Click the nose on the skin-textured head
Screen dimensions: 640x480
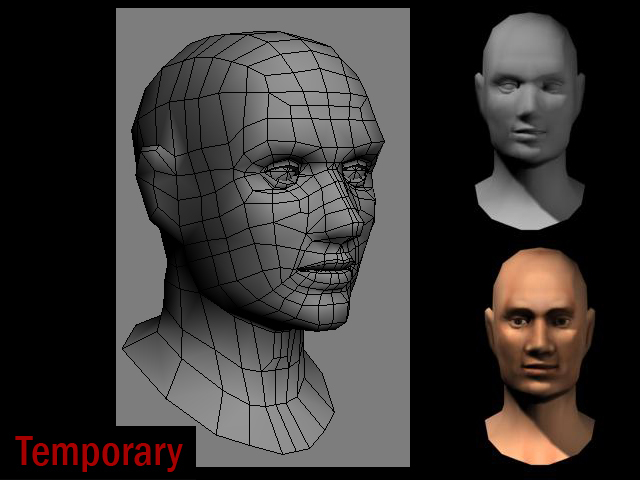[537, 345]
